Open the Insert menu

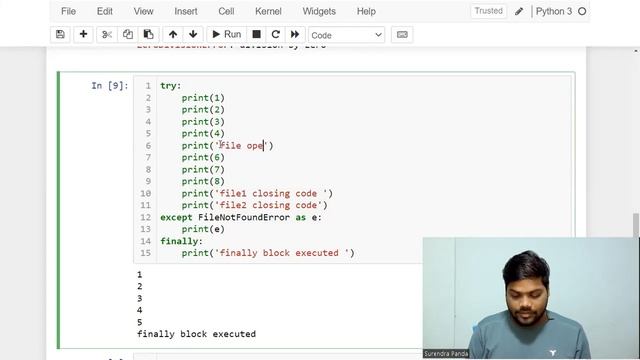(186, 11)
